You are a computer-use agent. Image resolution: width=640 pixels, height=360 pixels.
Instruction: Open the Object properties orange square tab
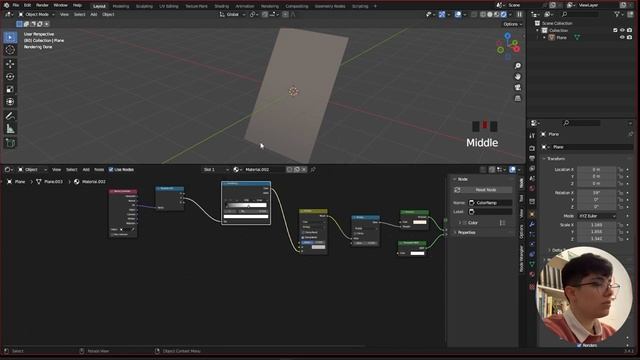point(532,214)
